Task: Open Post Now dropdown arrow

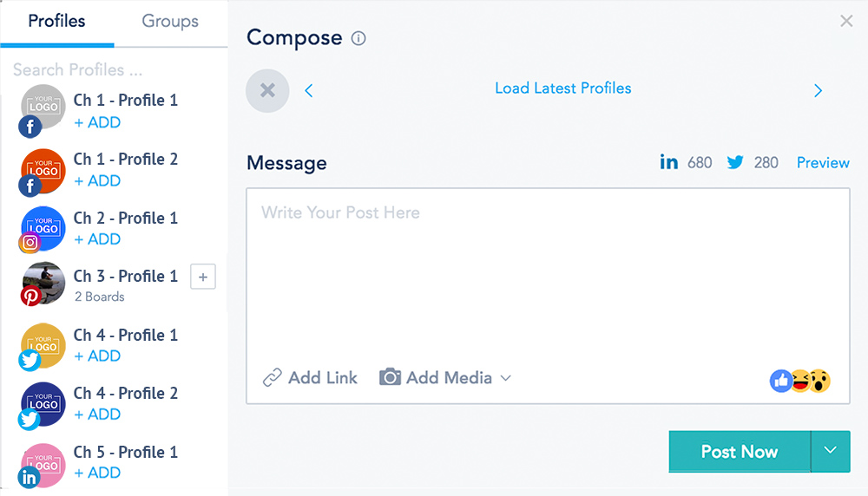Action: (830, 451)
